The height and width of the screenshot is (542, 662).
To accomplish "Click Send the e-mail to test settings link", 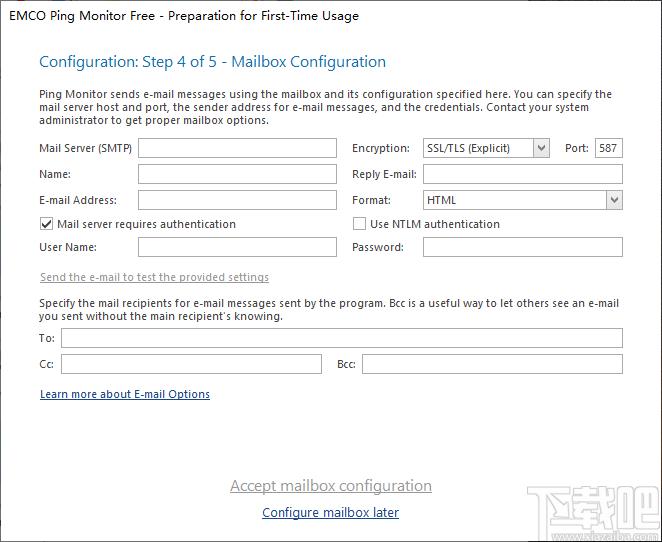I will point(155,277).
